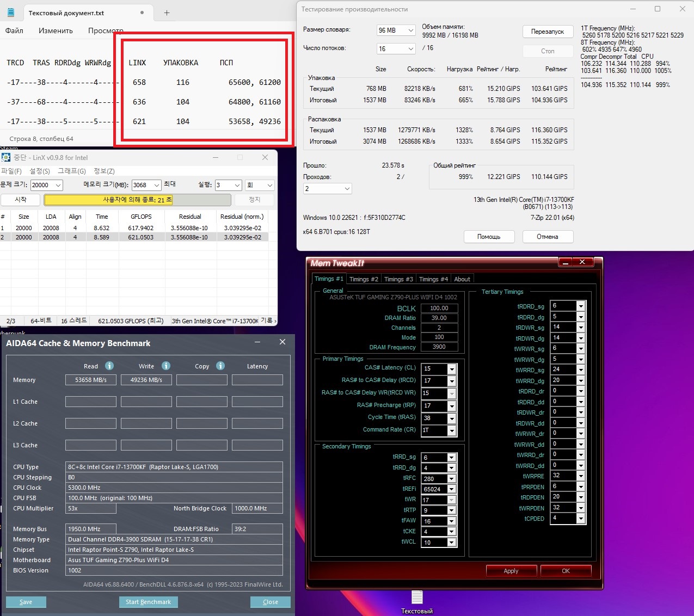Expand Cycle Time (tRAS) dropdown
The height and width of the screenshot is (616, 694).
(451, 418)
